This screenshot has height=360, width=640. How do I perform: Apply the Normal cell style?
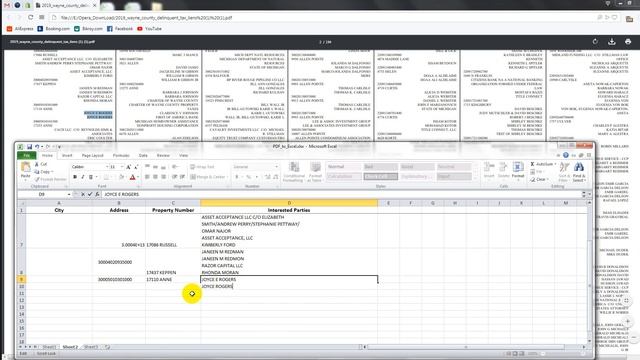coord(344,167)
